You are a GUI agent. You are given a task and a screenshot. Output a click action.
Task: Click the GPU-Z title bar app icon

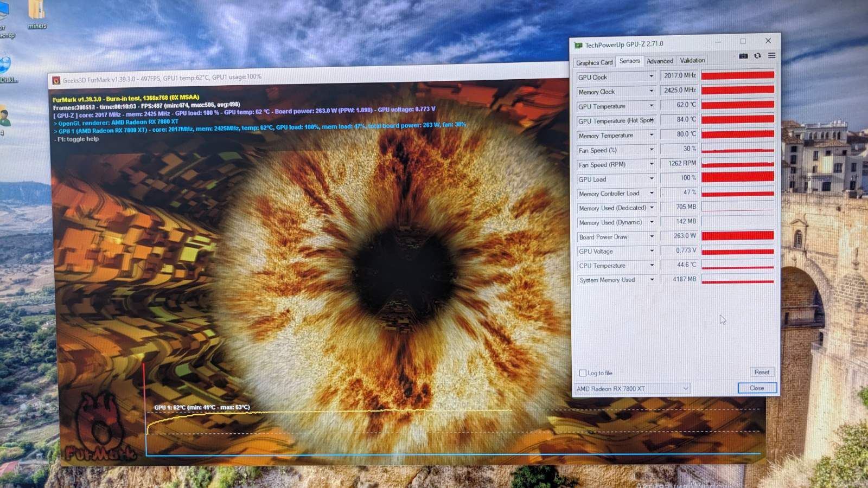(578, 46)
